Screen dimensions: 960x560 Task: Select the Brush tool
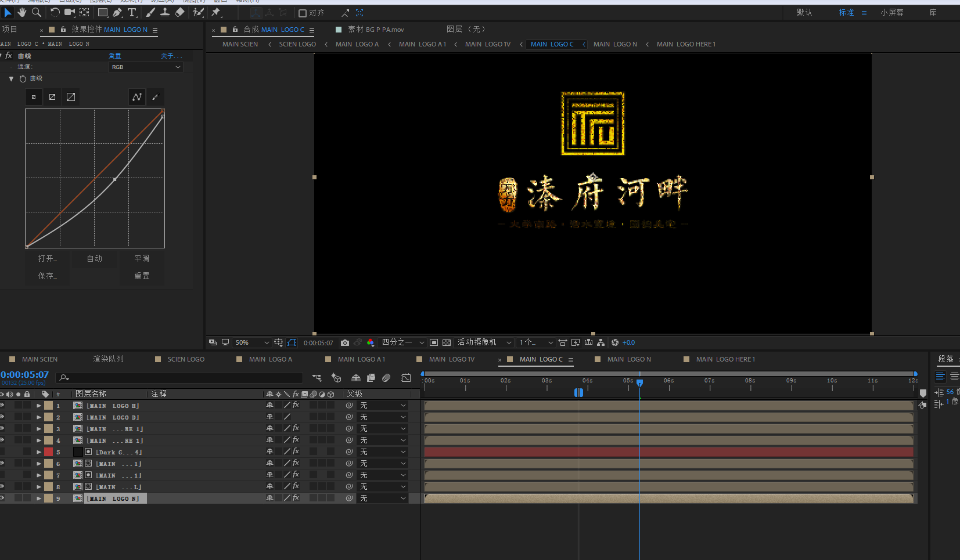(x=150, y=12)
